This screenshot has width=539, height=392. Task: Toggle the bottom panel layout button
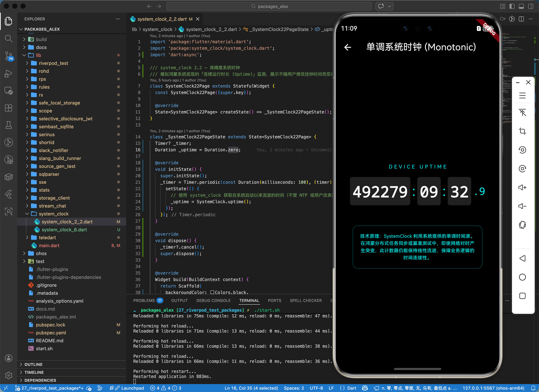coord(521,6)
